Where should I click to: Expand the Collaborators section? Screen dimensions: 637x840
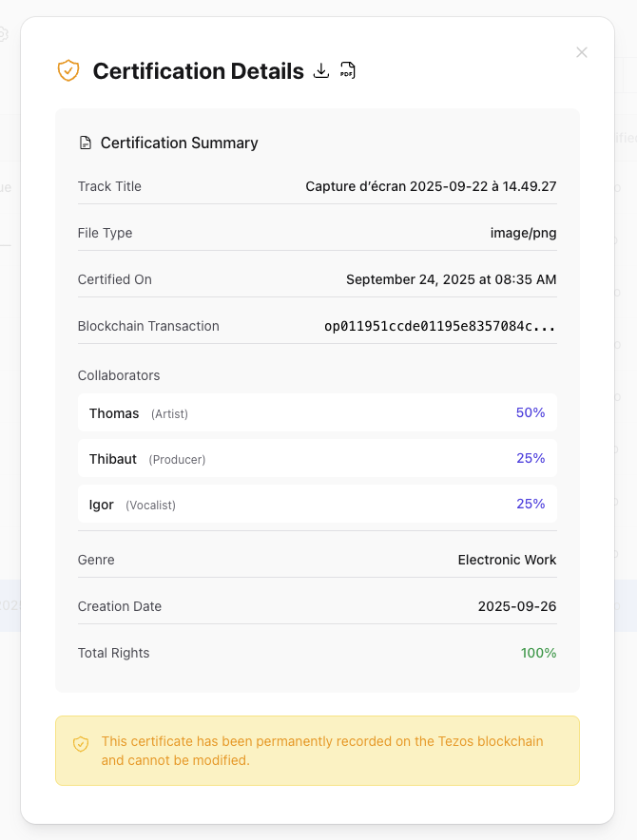click(118, 375)
